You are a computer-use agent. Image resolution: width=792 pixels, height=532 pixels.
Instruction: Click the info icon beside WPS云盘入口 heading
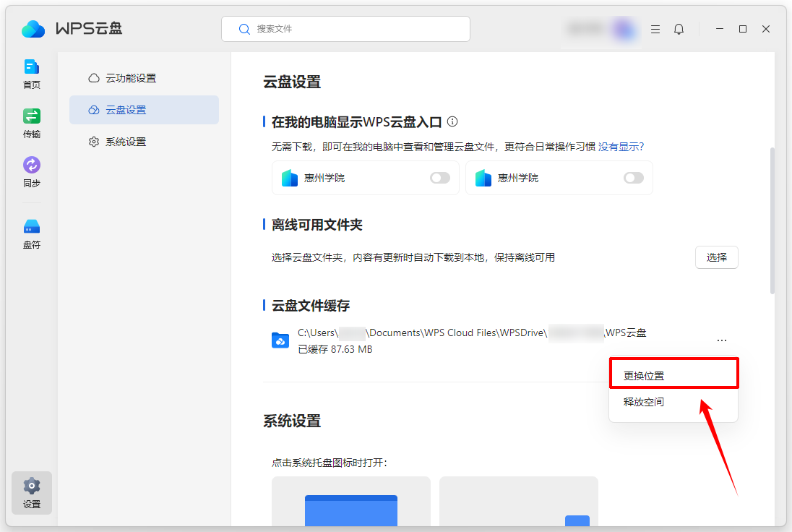[x=452, y=121]
